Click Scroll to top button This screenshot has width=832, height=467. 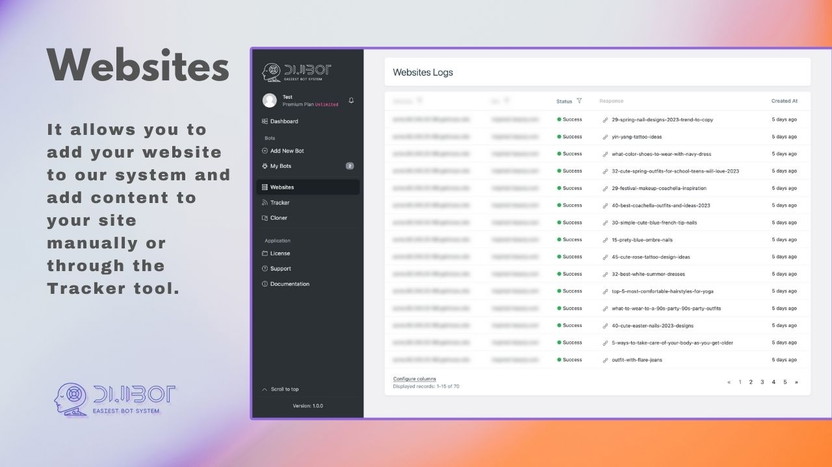click(284, 389)
